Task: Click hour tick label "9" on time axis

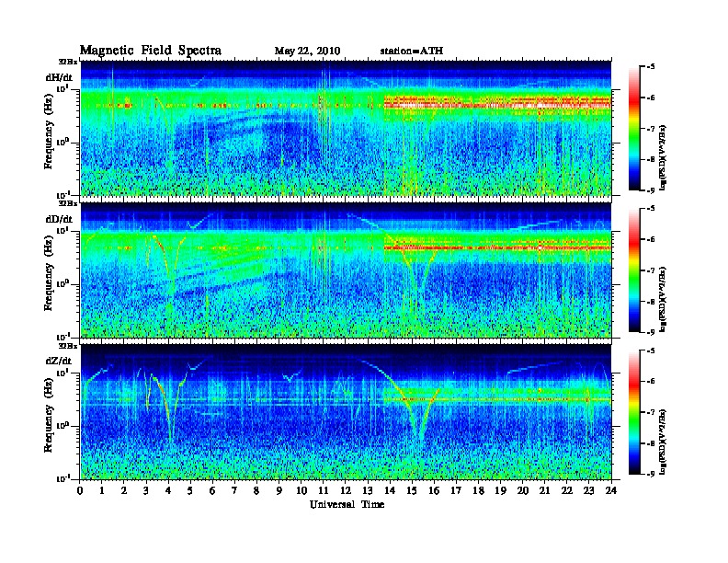Action: (x=279, y=490)
